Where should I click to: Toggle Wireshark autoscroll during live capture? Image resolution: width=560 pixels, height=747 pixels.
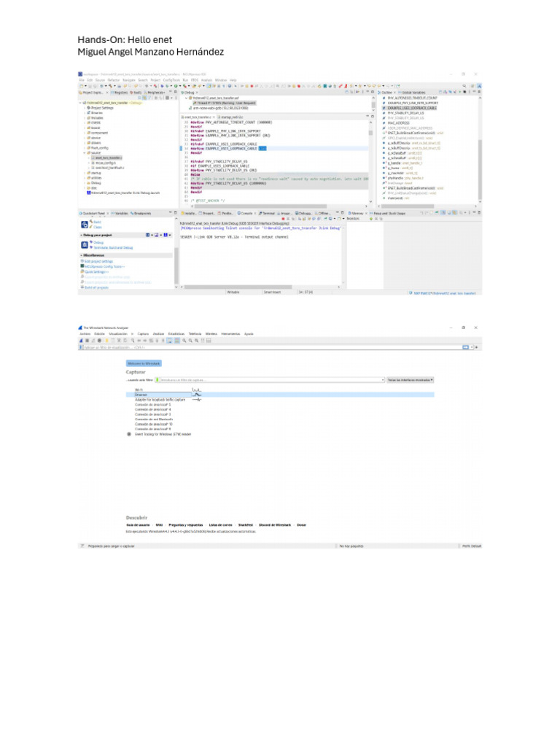[x=169, y=341]
